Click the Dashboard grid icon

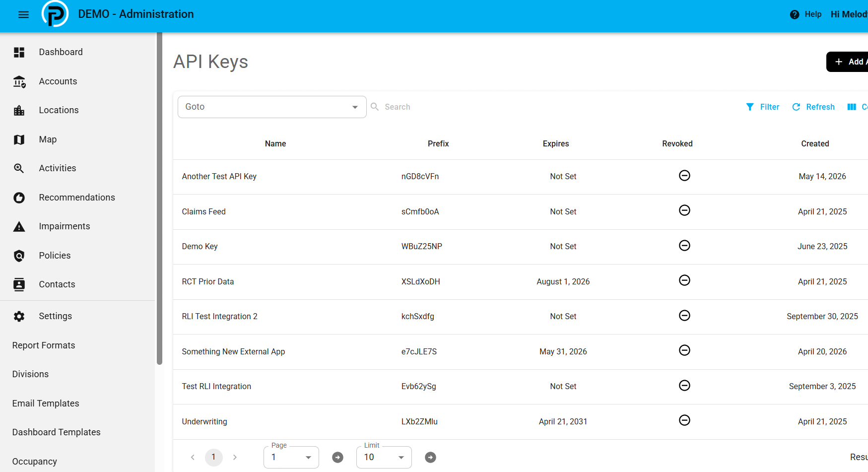(x=19, y=52)
